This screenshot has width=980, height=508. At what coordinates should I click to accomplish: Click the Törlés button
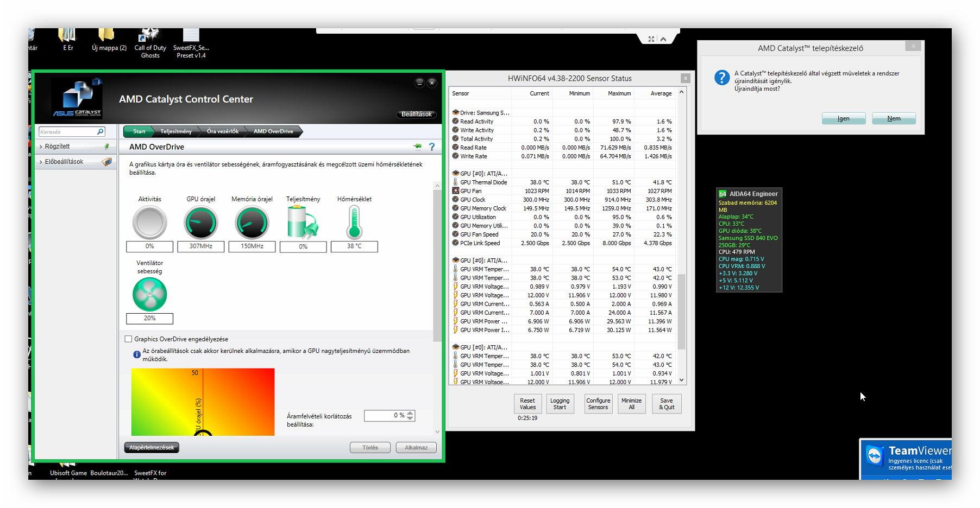(x=370, y=448)
